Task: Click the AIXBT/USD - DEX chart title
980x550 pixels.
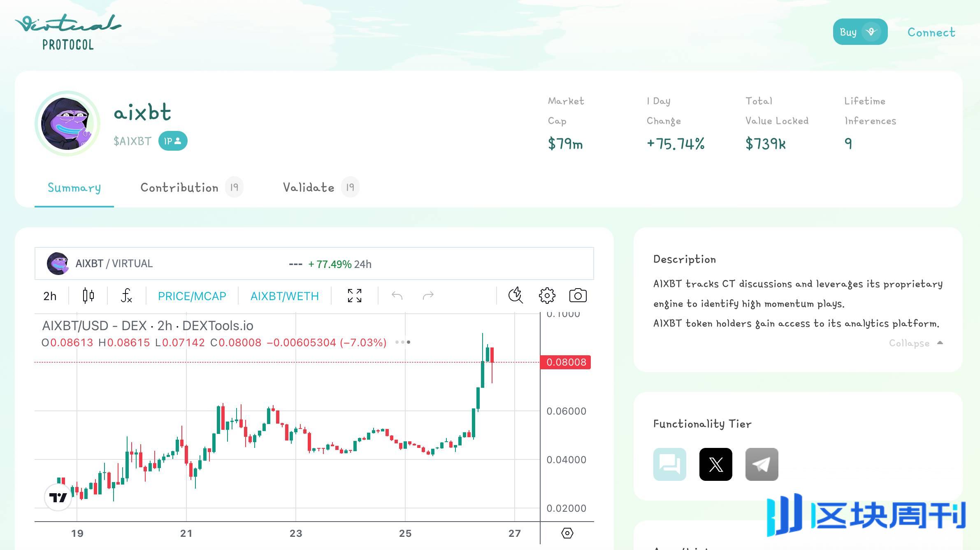Action: [148, 326]
